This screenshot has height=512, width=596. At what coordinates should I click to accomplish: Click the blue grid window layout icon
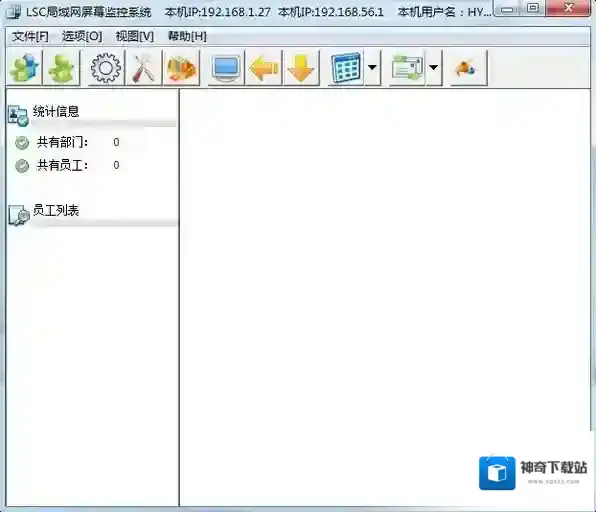tap(346, 68)
